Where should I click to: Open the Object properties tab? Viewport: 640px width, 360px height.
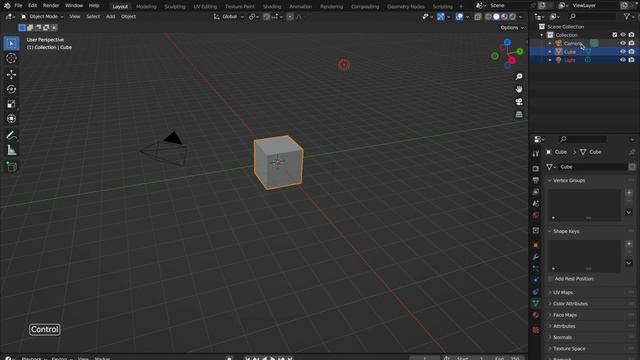pyautogui.click(x=536, y=245)
